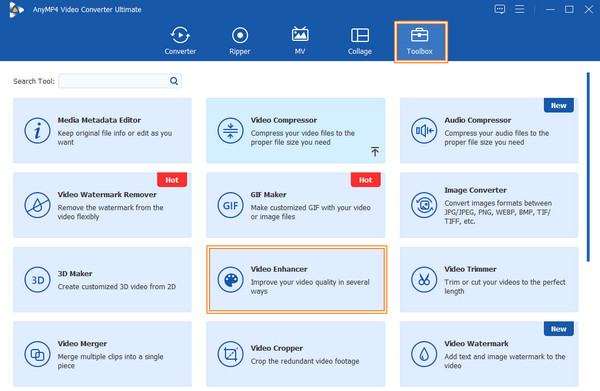Image resolution: width=600 pixels, height=391 pixels.
Task: Open 3D Maker title
Action: (75, 274)
